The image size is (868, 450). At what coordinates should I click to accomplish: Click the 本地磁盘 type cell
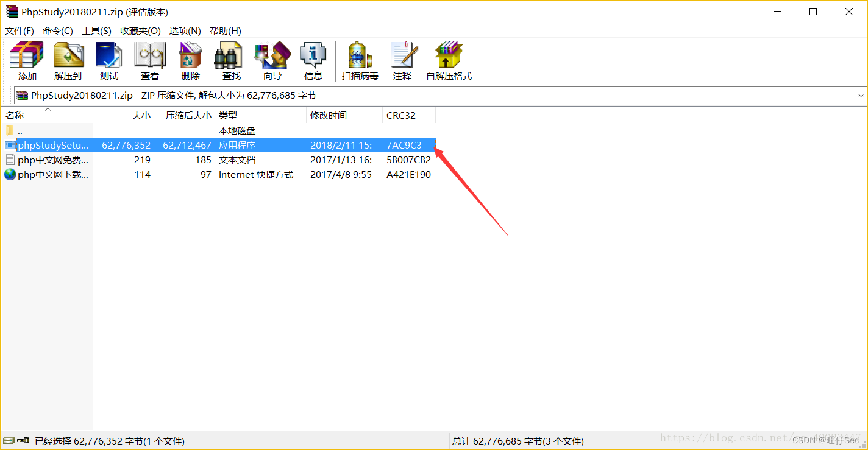(237, 131)
